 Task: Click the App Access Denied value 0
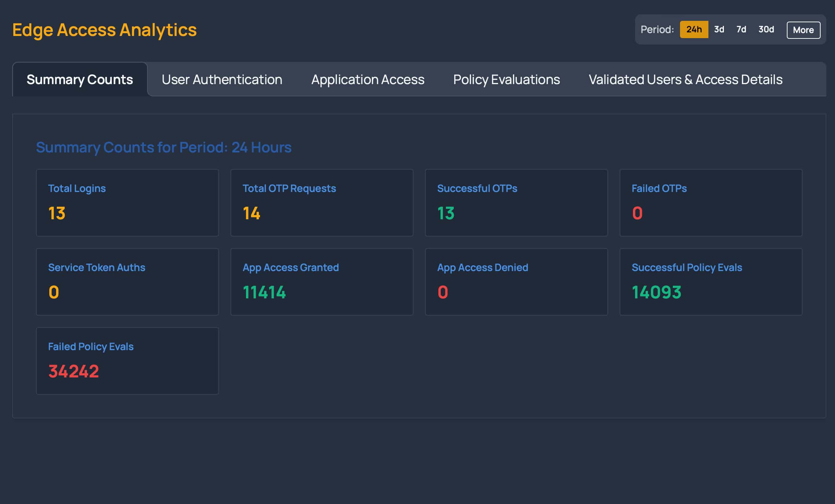pyautogui.click(x=443, y=292)
